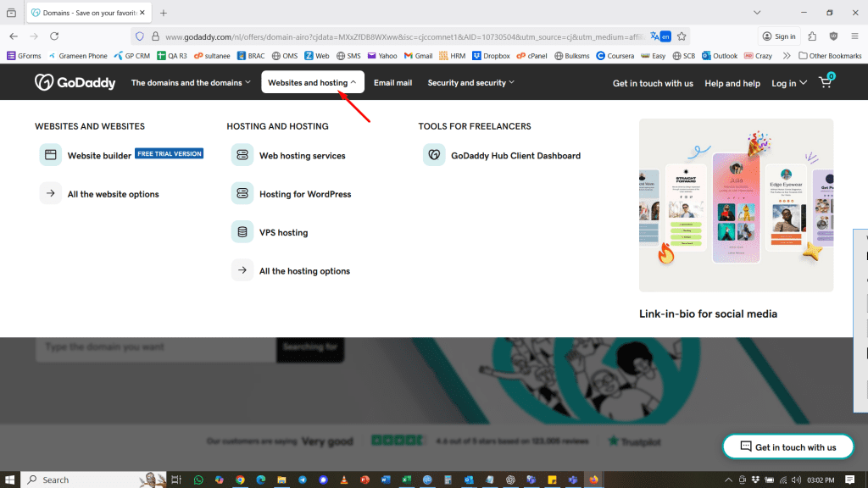The image size is (868, 488).
Task: Open the shopping cart
Action: [x=824, y=82]
